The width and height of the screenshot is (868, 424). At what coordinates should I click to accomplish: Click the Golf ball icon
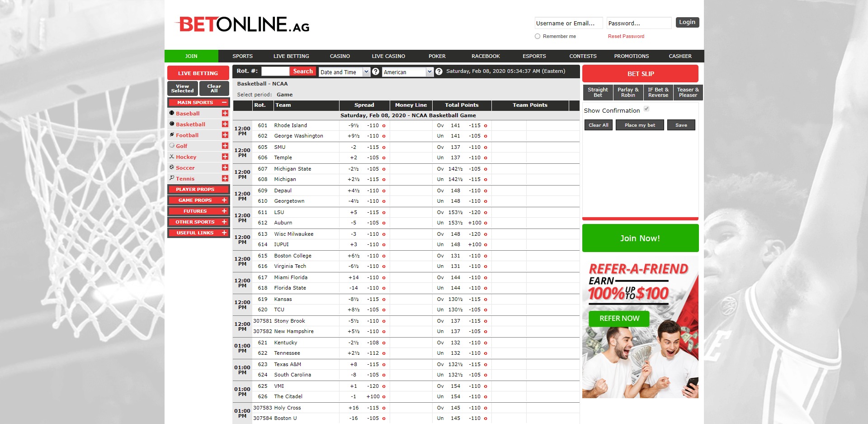point(172,146)
